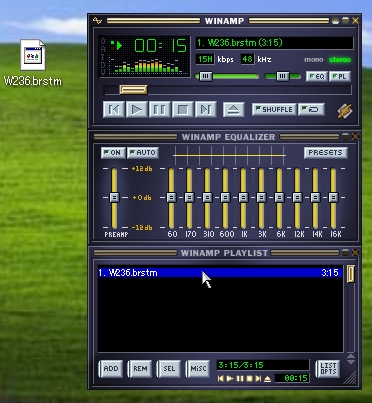
Task: Click the EQ frequency response graph
Action: coord(229,155)
